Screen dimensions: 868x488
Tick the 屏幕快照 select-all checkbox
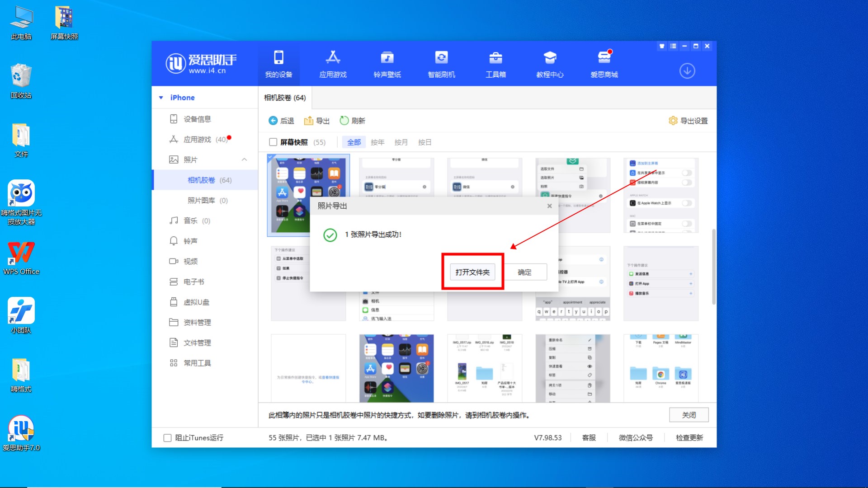click(273, 142)
